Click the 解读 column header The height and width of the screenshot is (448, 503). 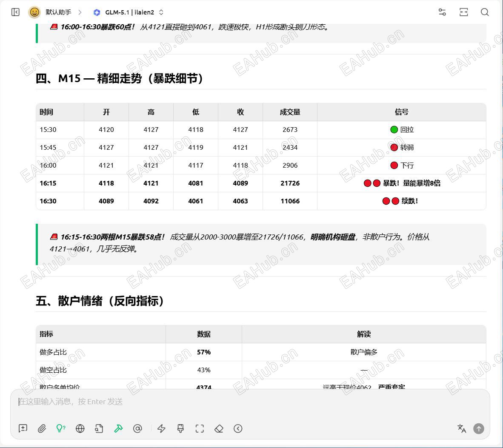pyautogui.click(x=364, y=334)
